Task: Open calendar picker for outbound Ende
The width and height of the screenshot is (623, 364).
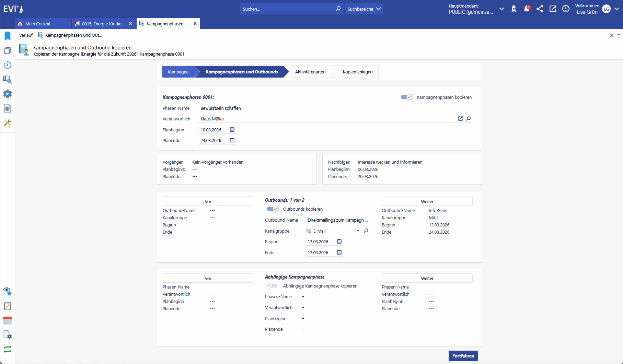Action: click(x=339, y=253)
